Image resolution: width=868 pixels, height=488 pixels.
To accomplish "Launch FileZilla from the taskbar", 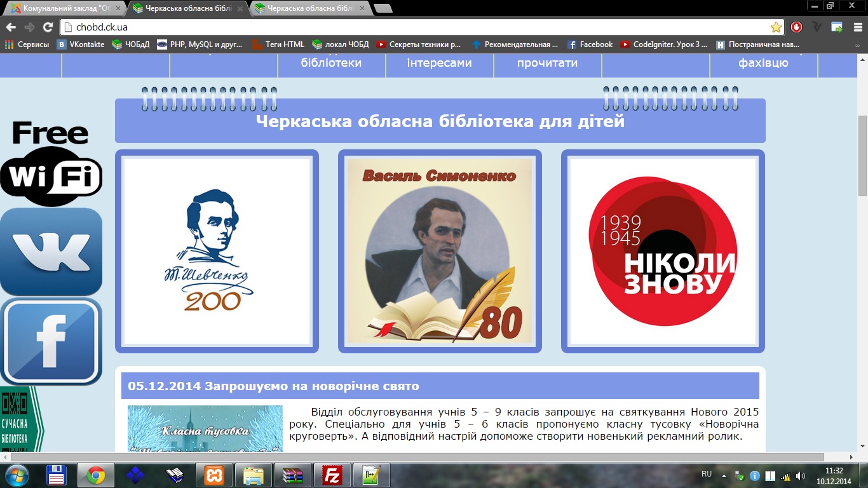I will (x=332, y=475).
